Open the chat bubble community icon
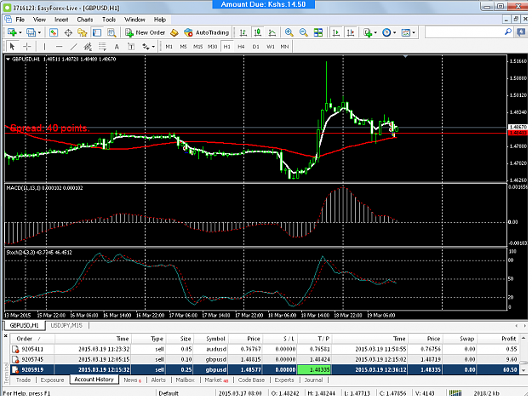This screenshot has height=400, width=532. tap(520, 32)
